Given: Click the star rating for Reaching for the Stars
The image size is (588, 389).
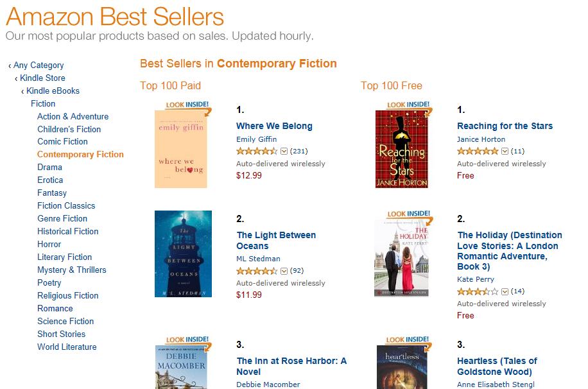Looking at the screenshot, I should point(478,151).
